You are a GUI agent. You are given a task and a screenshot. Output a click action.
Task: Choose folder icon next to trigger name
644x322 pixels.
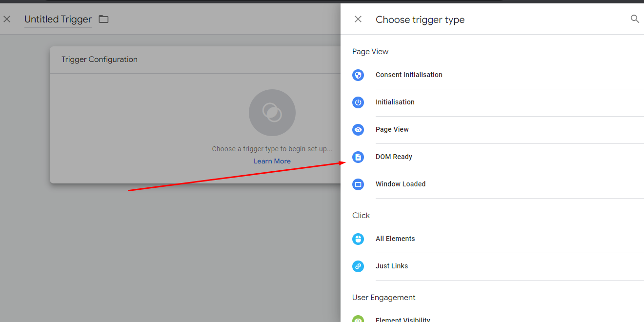(103, 20)
